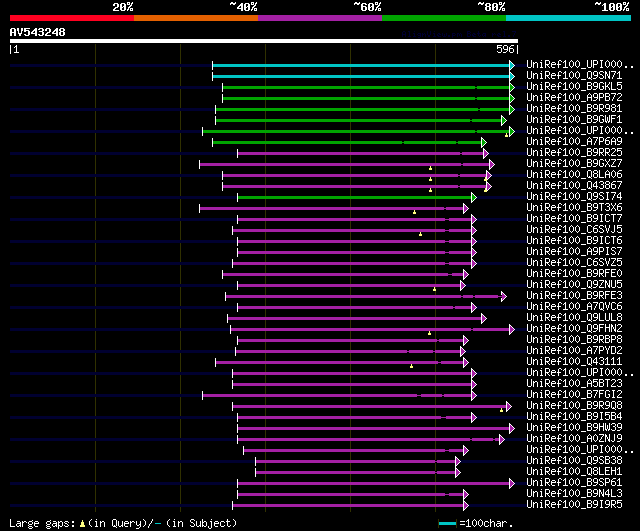
Task: Select the white AV543248 query sequence bar
Action: 264,41
